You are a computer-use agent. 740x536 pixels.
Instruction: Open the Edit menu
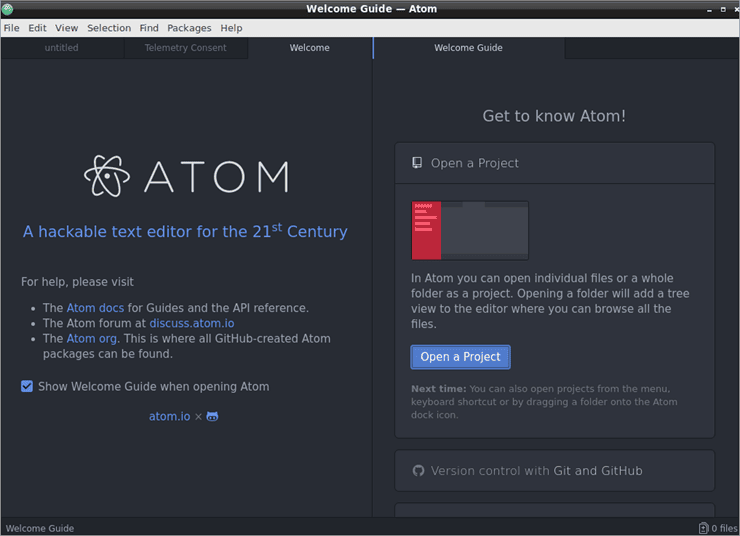click(37, 28)
